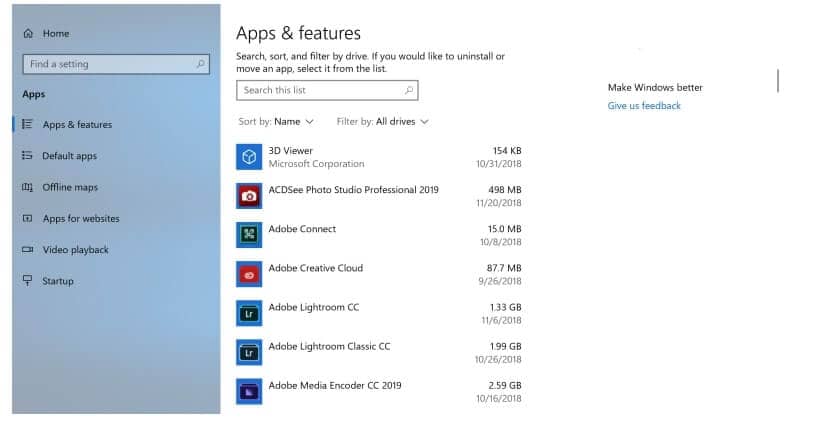Click the 10/8/2018 install date

pyautogui.click(x=500, y=242)
